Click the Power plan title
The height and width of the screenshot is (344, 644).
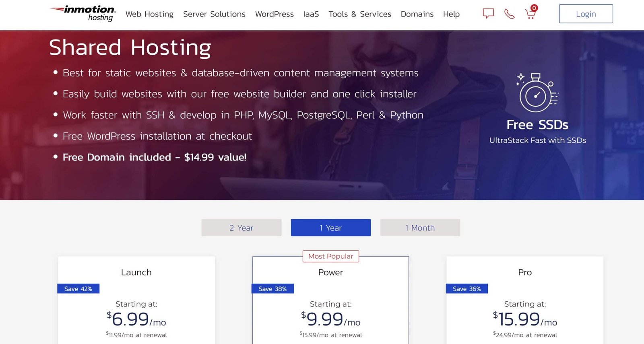[330, 272]
